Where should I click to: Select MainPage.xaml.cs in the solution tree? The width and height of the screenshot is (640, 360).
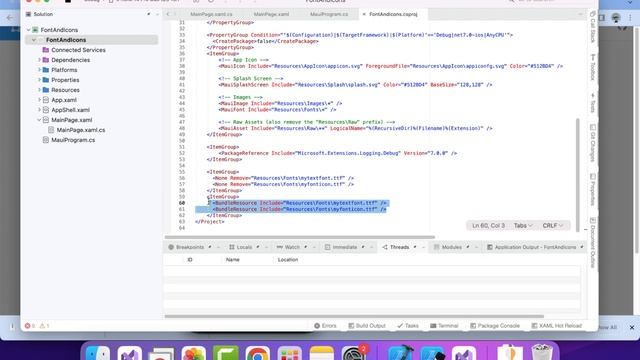(x=81, y=130)
